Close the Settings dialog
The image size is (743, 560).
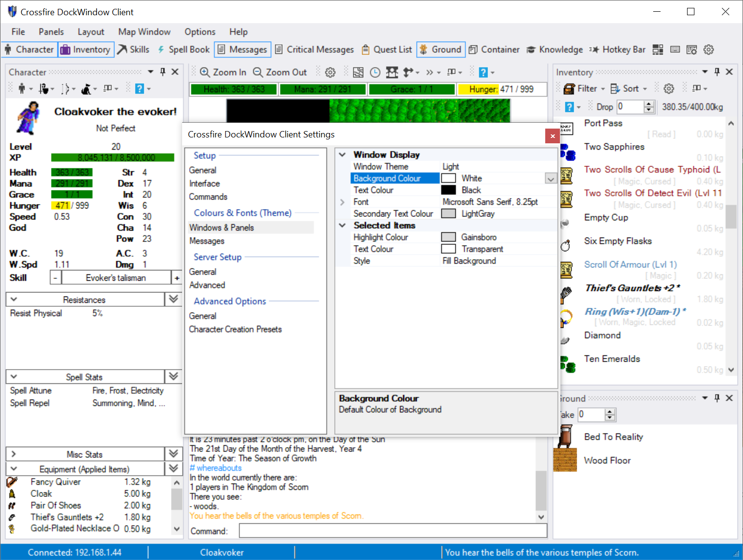coord(553,136)
